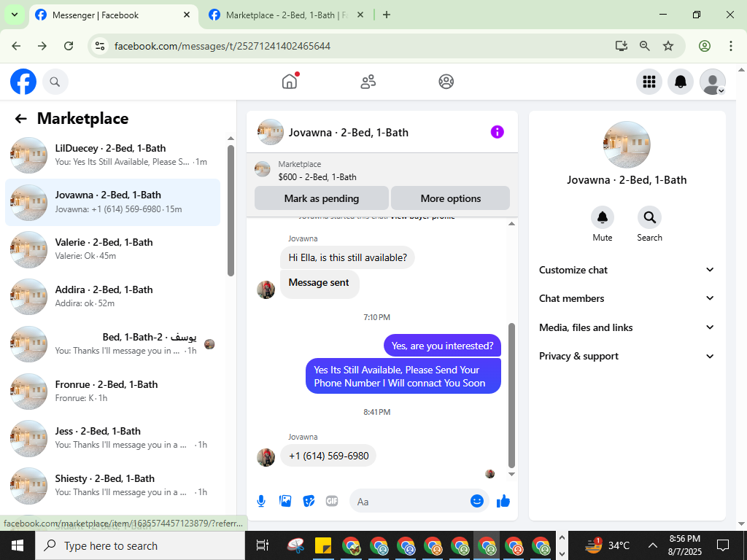The width and height of the screenshot is (747, 560).
Task: Record a voice clip with microphone icon
Action: [261, 501]
